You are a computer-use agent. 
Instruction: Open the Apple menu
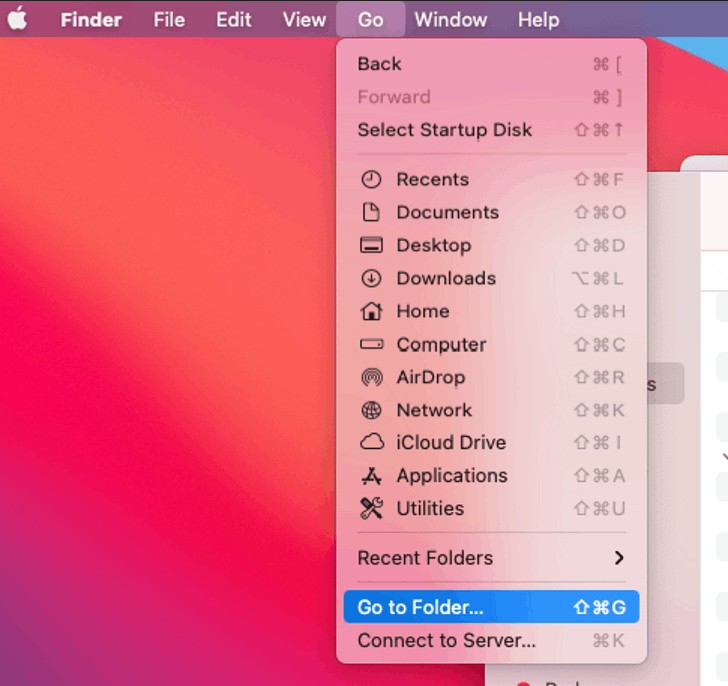(18, 19)
